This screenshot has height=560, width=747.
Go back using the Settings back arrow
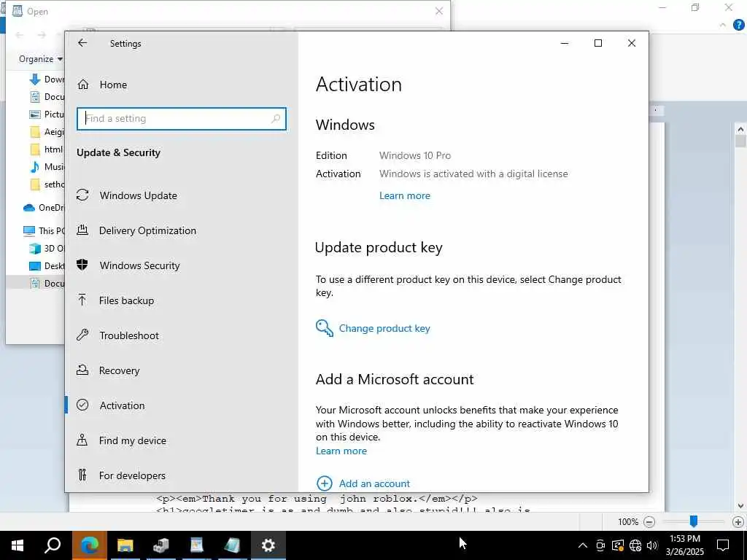(82, 43)
